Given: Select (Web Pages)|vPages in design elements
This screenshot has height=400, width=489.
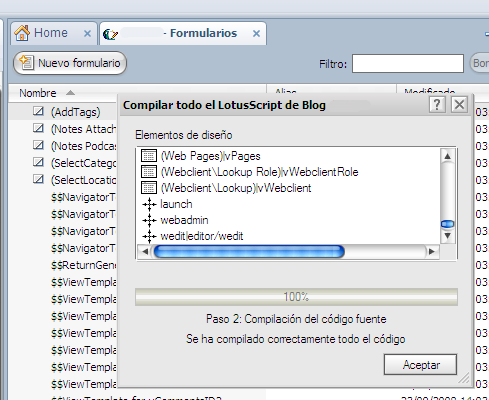Looking at the screenshot, I should point(210,156).
